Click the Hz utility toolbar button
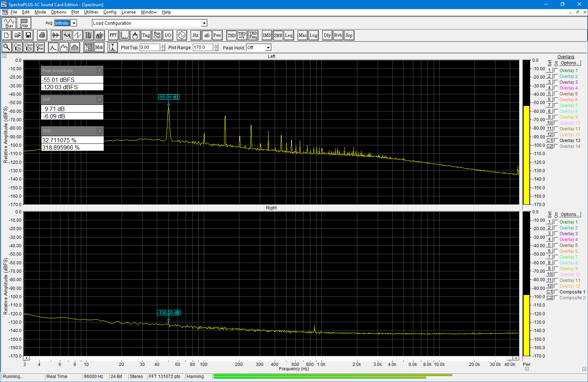588x382 pixels. pyautogui.click(x=195, y=35)
